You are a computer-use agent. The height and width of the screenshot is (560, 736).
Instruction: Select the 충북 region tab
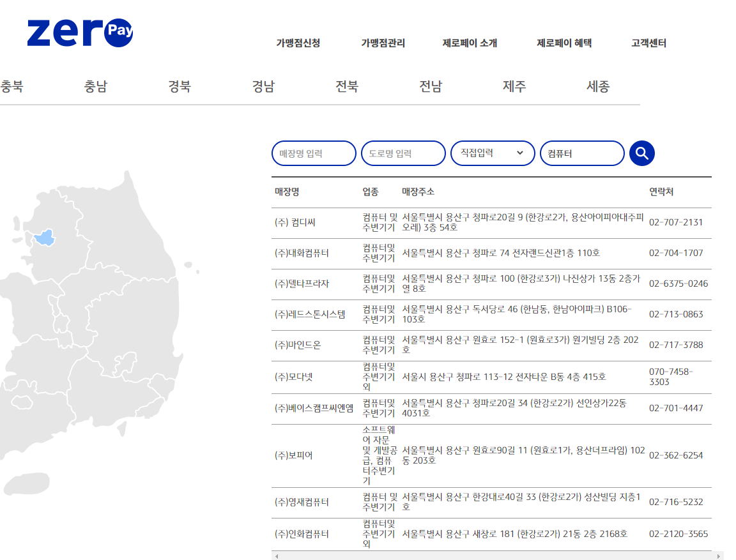coord(11,86)
